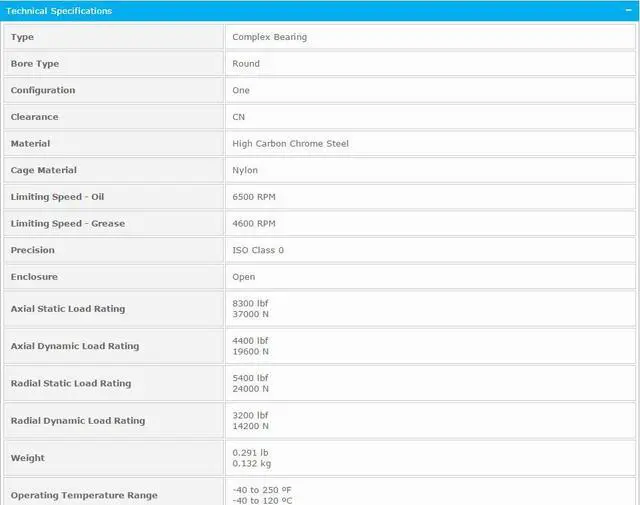
Task: Select the Type row label
Action: pos(22,37)
